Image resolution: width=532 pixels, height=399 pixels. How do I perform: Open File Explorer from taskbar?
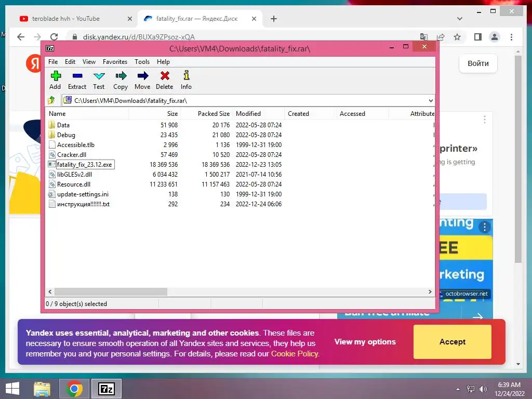tap(42, 389)
